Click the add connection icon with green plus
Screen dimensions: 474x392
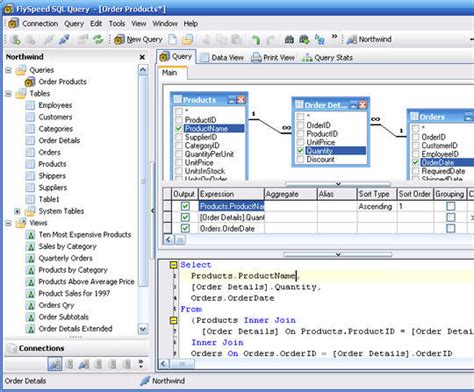(15, 40)
